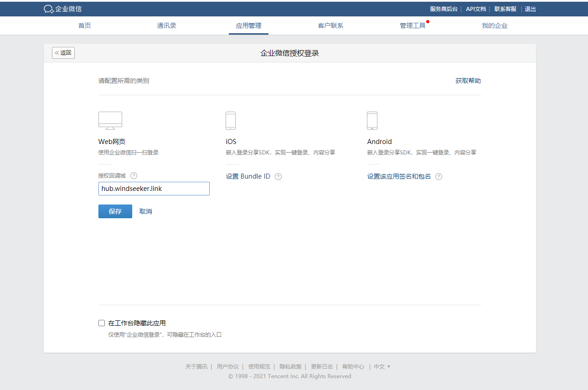Click 联系客服 in header
The width and height of the screenshot is (588, 390).
505,9
